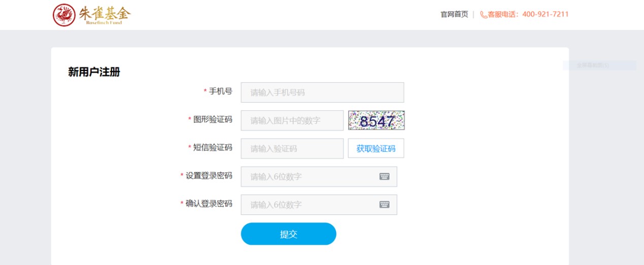Focus the 确认登录密码 six-digit password field
Image resolution: width=644 pixels, height=265 pixels.
click(319, 205)
